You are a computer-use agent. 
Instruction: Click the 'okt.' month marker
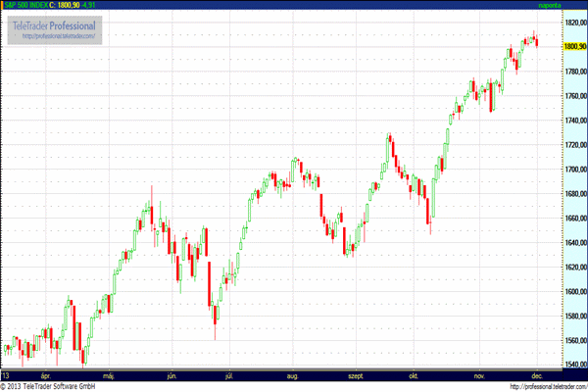[414, 376]
